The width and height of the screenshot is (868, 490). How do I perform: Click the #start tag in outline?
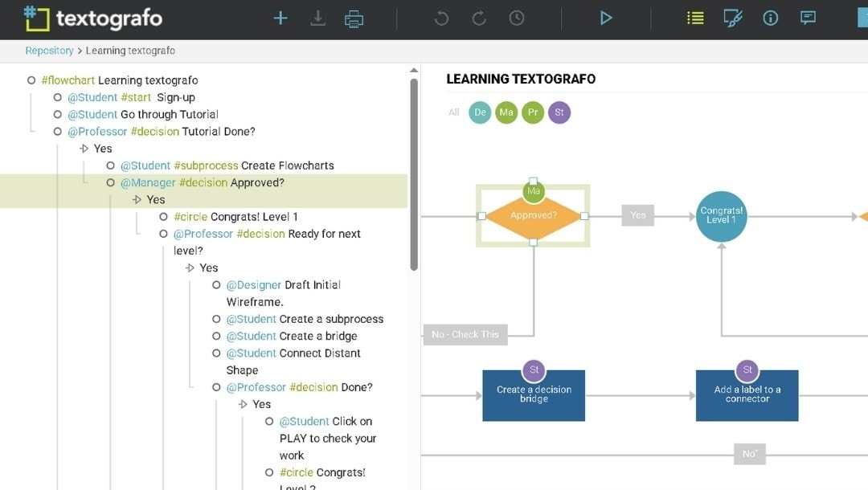pyautogui.click(x=136, y=97)
